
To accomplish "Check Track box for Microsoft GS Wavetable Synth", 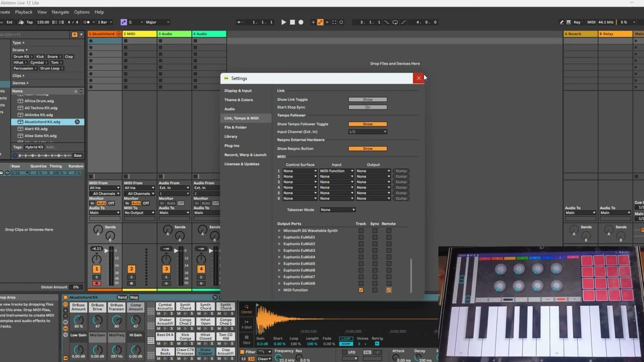I will click(x=361, y=231).
